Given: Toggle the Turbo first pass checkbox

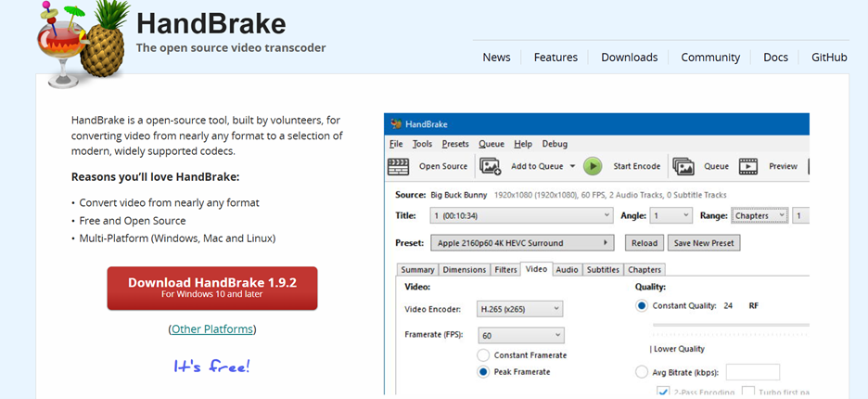Looking at the screenshot, I should (748, 392).
